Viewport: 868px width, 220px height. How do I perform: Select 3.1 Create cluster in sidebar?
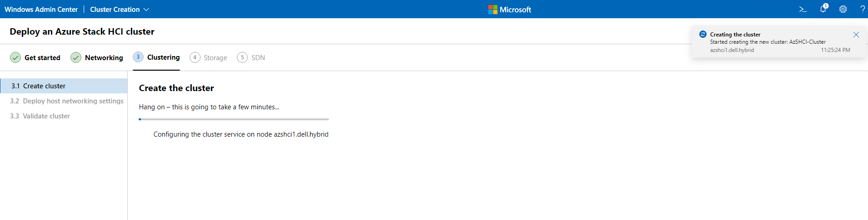tap(44, 86)
